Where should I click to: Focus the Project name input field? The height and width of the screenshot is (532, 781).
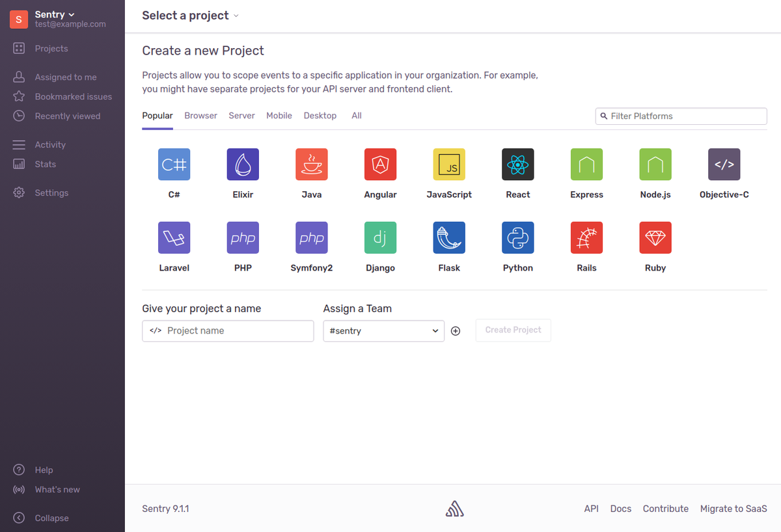click(x=228, y=330)
